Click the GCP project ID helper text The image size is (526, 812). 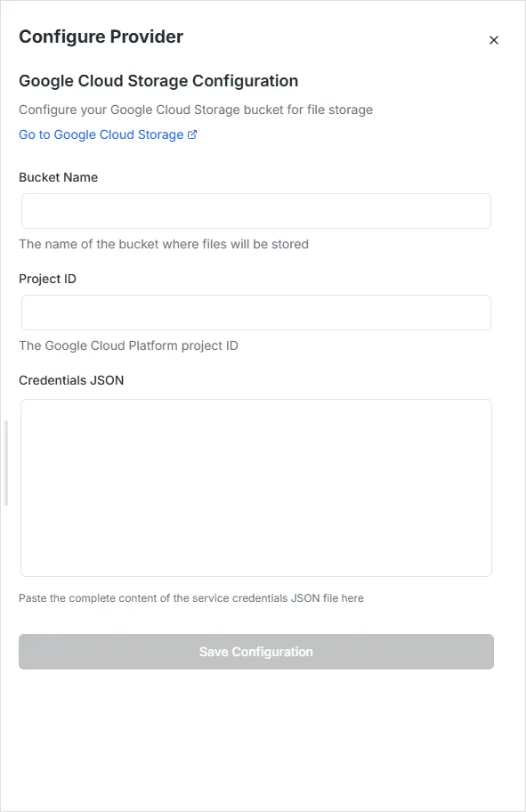128,345
